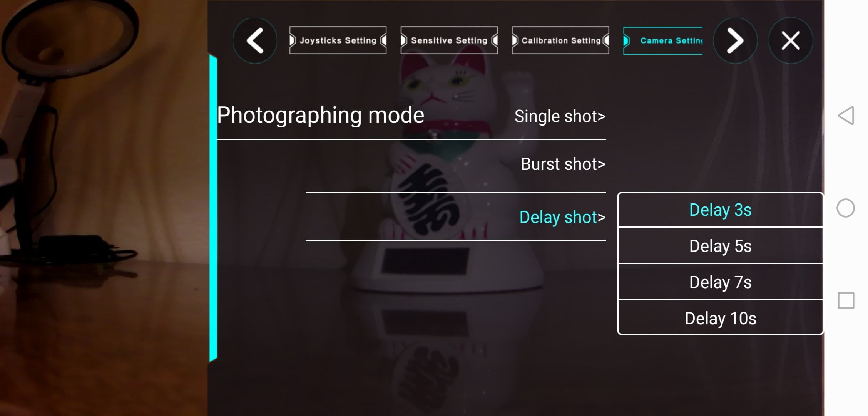Viewport: 868px width, 416px height.
Task: Tap Android back navigation triangle
Action: pyautogui.click(x=846, y=115)
